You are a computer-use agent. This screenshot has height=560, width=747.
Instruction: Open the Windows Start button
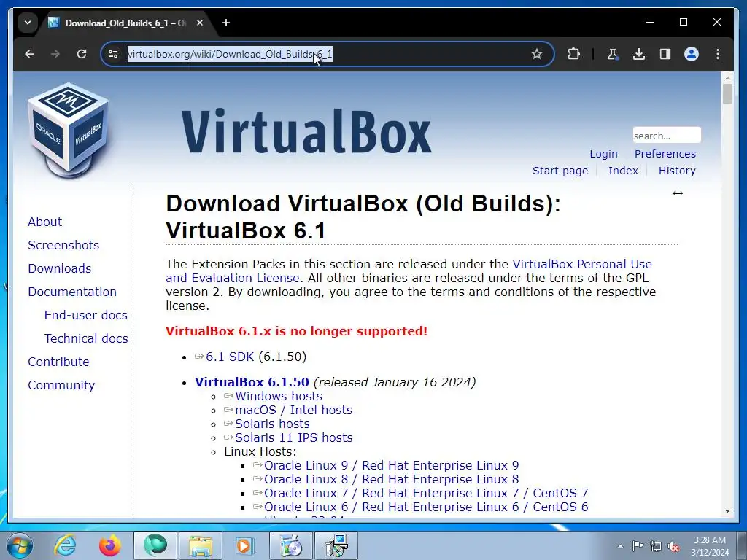[20, 545]
